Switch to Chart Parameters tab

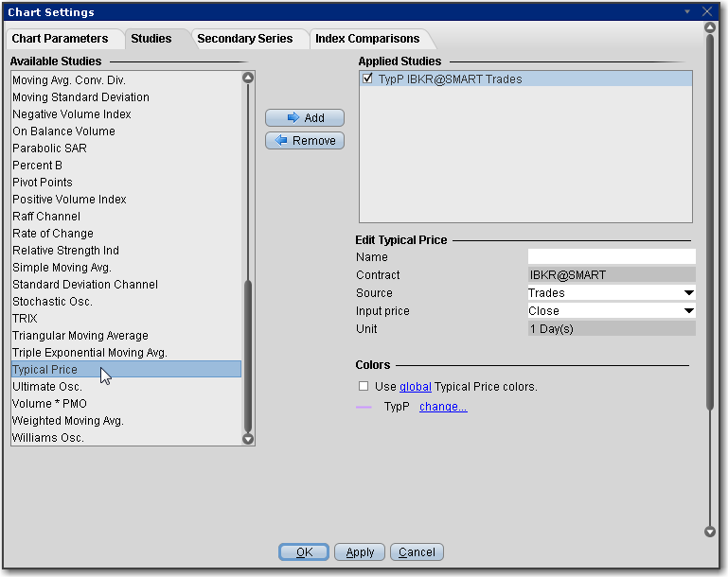60,39
